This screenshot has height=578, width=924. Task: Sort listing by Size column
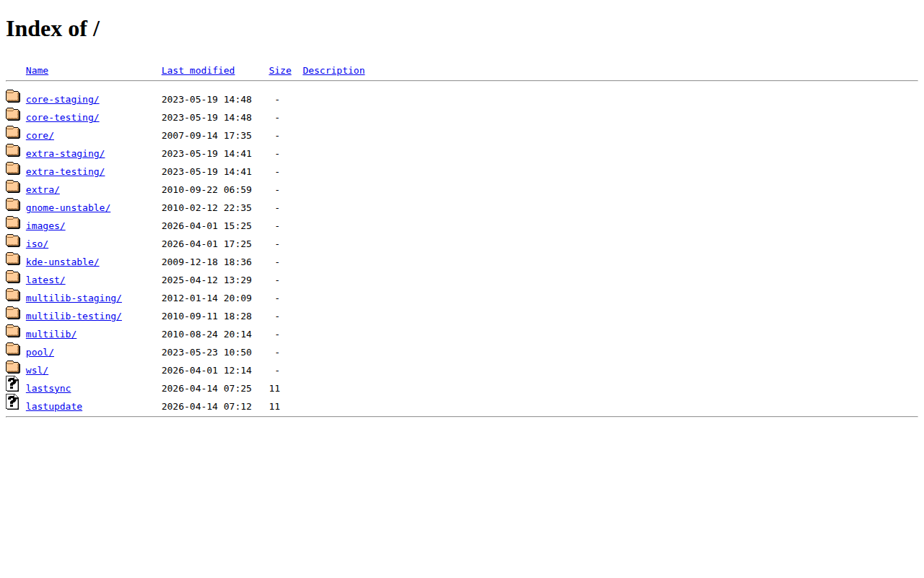pyautogui.click(x=280, y=70)
